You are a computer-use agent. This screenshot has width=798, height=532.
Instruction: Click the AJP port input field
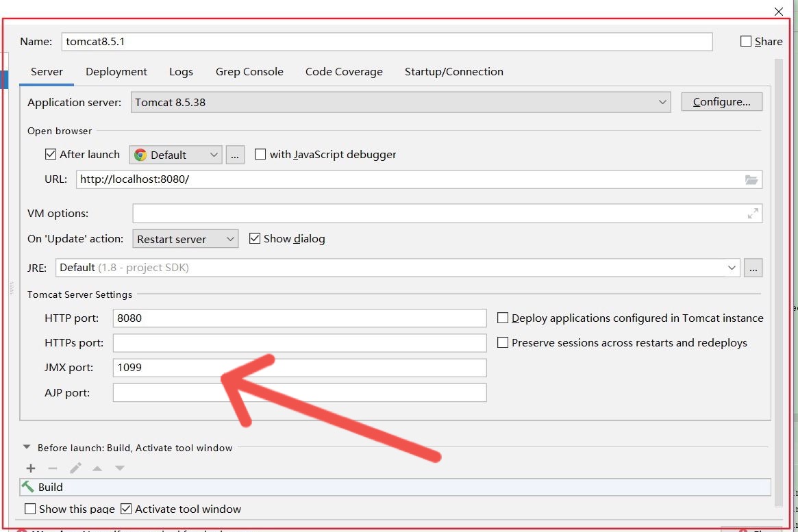point(300,392)
